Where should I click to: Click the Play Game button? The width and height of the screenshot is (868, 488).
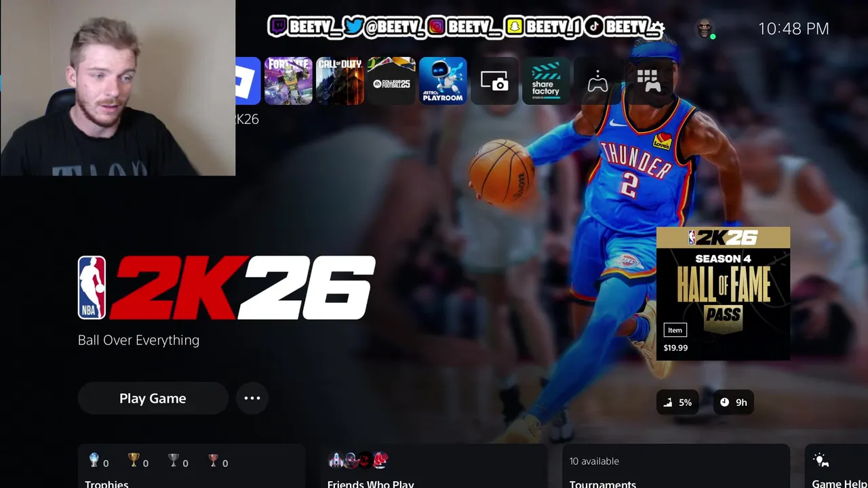153,399
